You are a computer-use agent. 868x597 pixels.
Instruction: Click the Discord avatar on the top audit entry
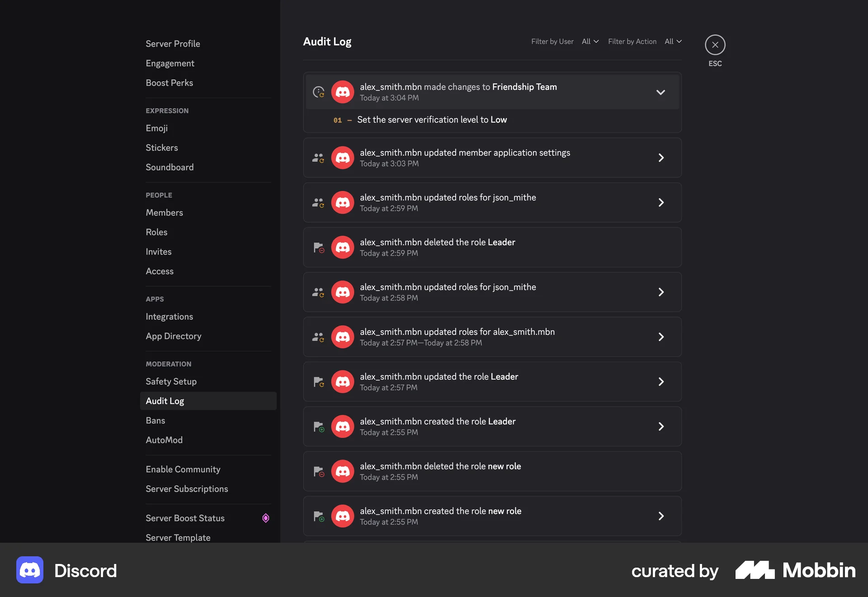click(x=343, y=92)
